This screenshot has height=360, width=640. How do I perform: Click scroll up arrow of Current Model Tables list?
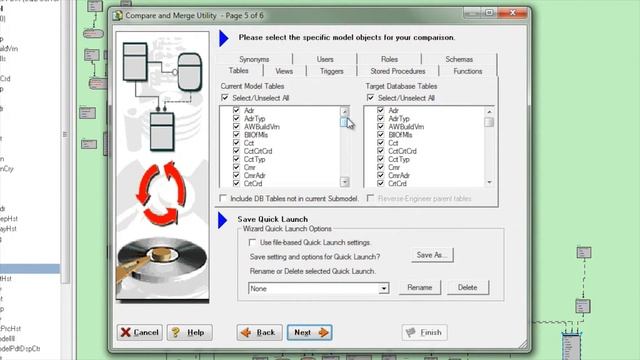tap(344, 111)
